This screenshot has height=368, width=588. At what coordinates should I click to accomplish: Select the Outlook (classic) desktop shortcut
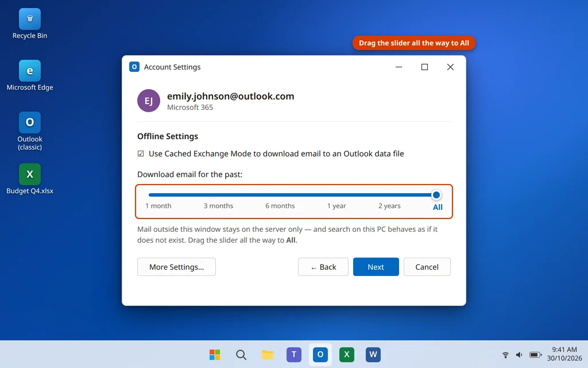pos(30,131)
